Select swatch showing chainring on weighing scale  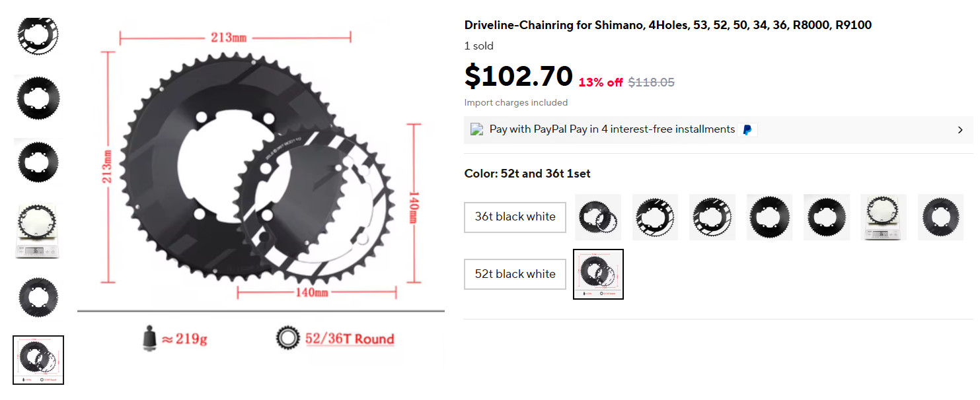click(884, 217)
